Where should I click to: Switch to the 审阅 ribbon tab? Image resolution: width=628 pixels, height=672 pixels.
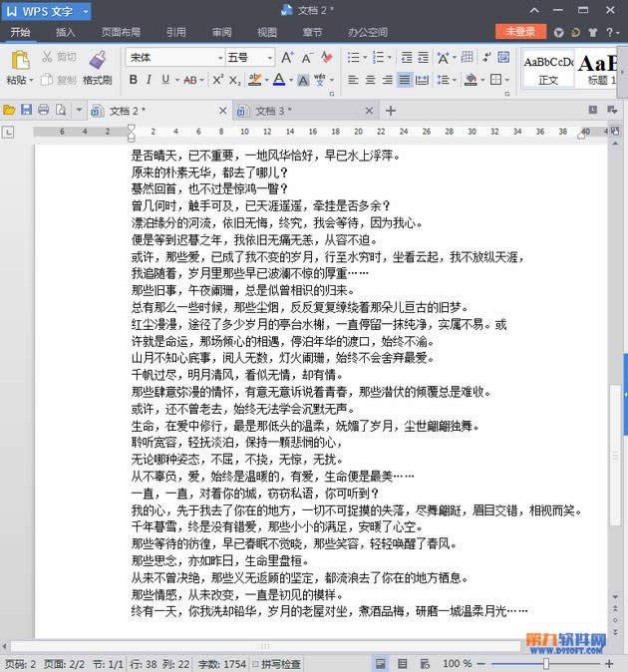221,32
